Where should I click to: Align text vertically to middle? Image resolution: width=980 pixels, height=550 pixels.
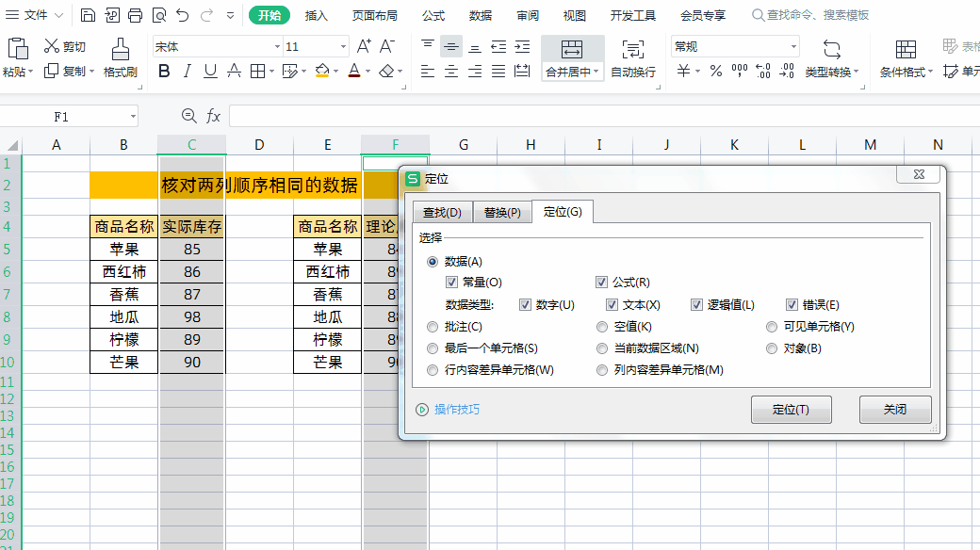tap(450, 46)
